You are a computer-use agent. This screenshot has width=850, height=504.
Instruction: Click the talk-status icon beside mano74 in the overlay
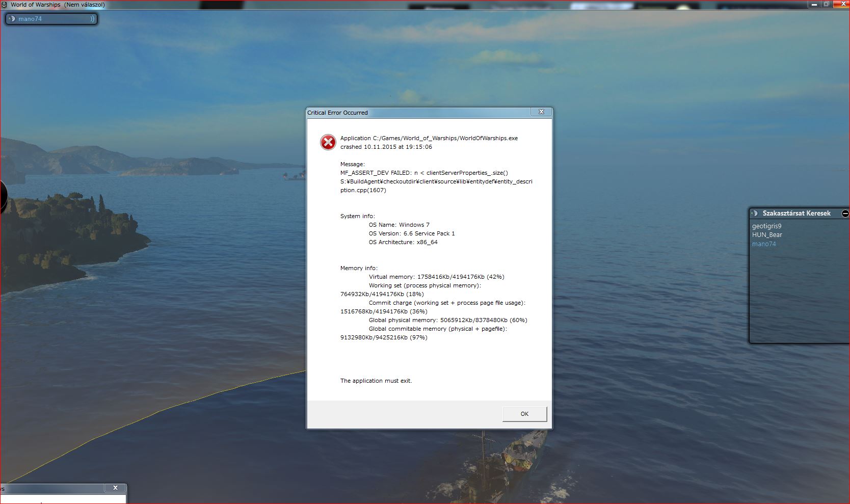12,19
